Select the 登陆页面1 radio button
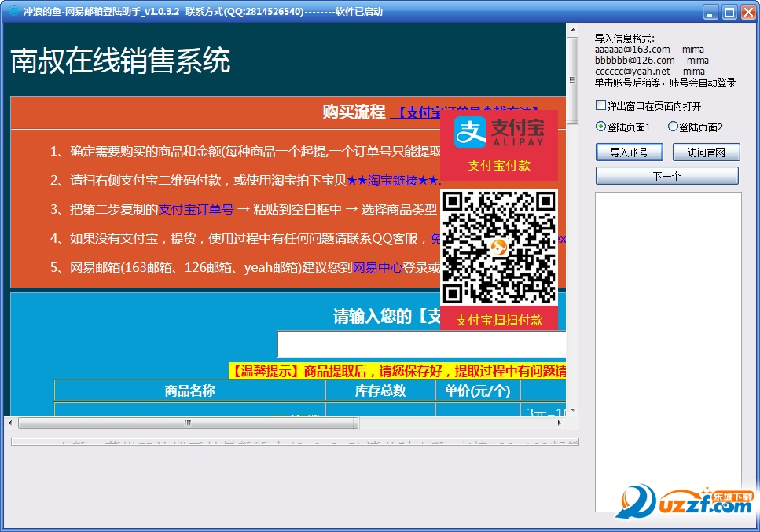 click(x=600, y=127)
